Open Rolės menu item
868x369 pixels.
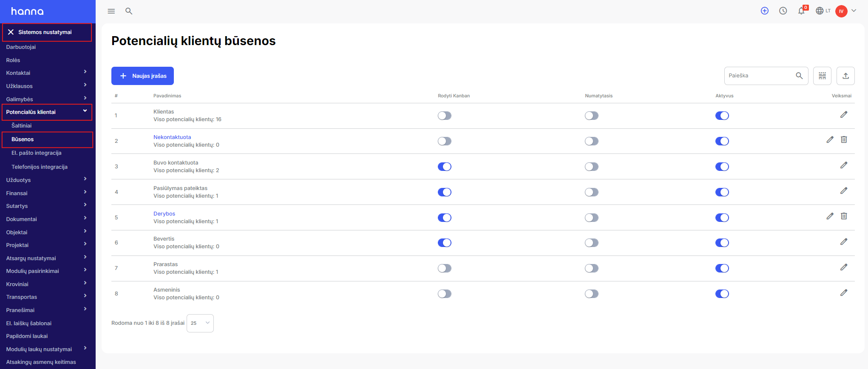coord(13,60)
